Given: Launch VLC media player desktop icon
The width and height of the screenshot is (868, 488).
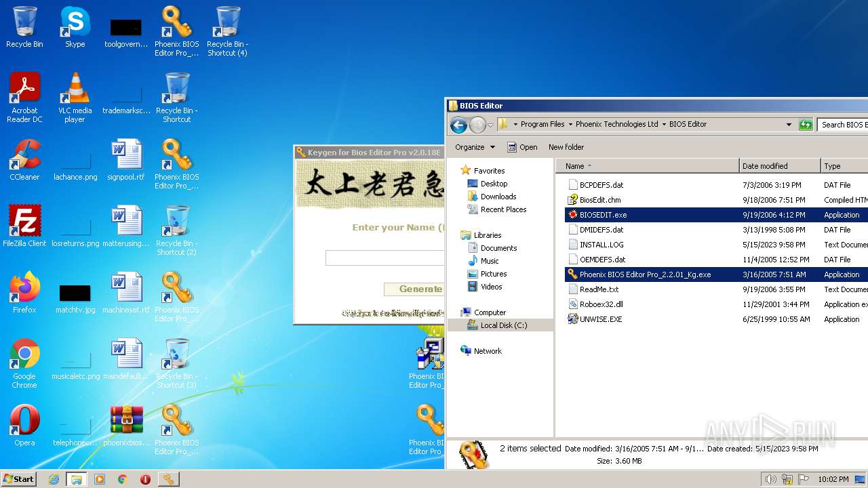Looking at the screenshot, I should (x=75, y=98).
